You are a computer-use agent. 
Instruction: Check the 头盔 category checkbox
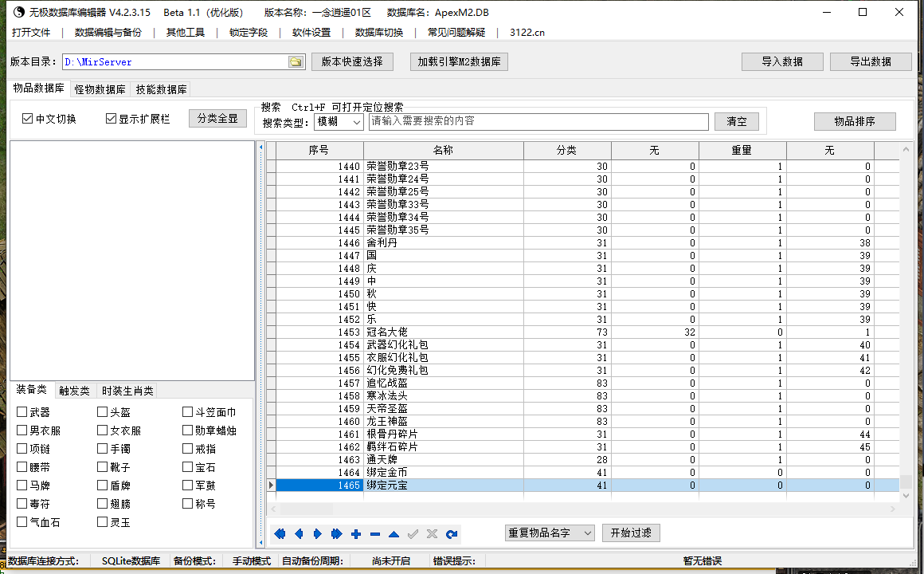click(x=102, y=412)
